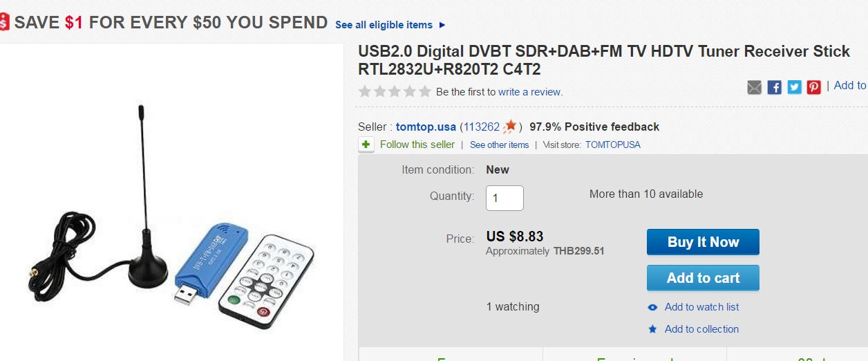The height and width of the screenshot is (361, 868).
Task: Click the green plus follow-seller icon
Action: [366, 145]
